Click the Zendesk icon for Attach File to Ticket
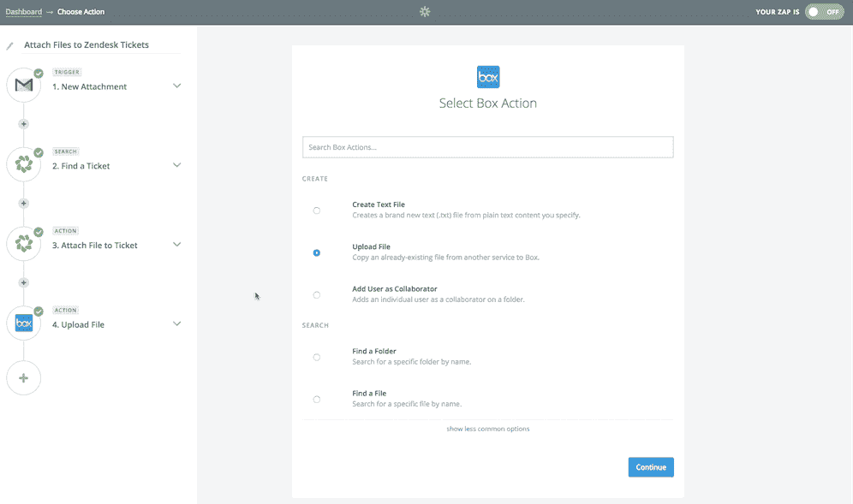 pos(24,244)
